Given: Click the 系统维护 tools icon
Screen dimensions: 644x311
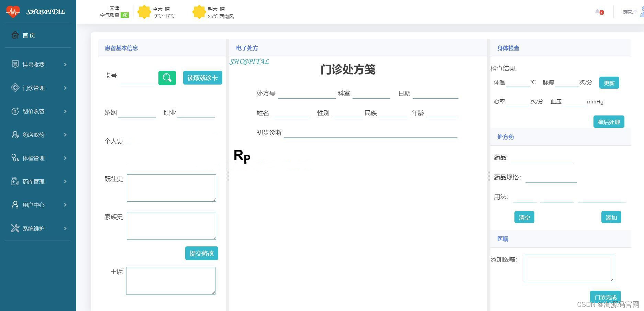Looking at the screenshot, I should (x=15, y=228).
